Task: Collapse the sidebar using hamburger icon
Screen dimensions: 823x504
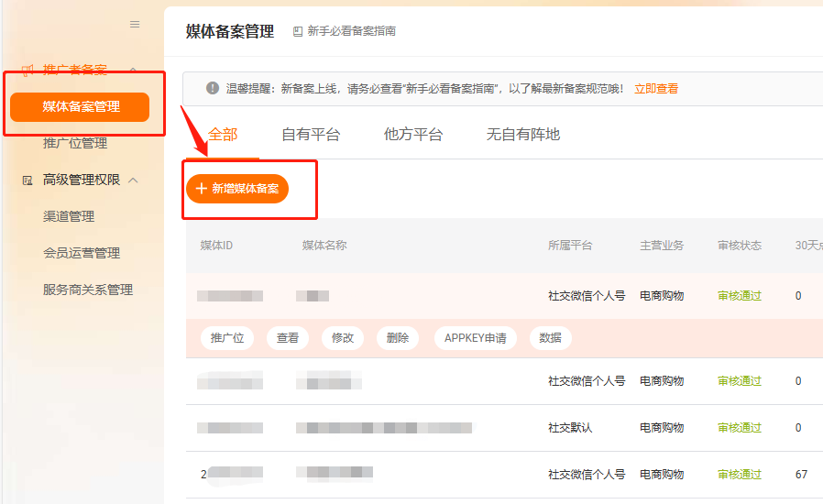Action: tap(135, 25)
